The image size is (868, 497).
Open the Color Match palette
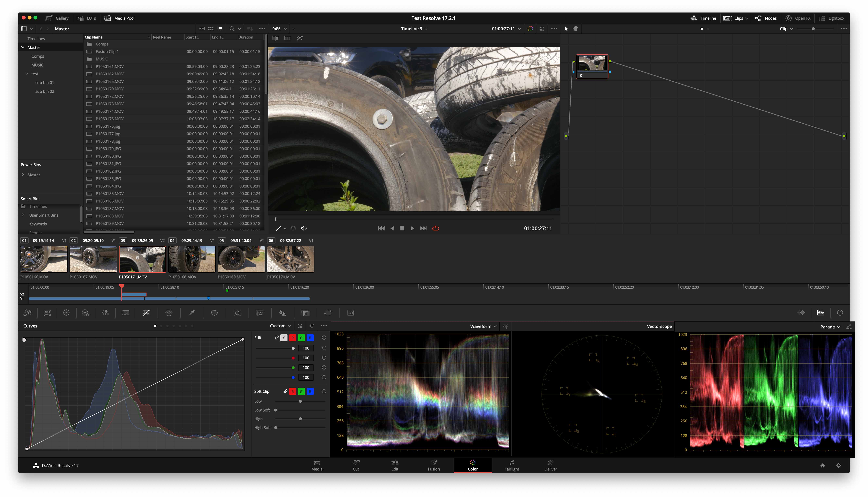coord(47,313)
